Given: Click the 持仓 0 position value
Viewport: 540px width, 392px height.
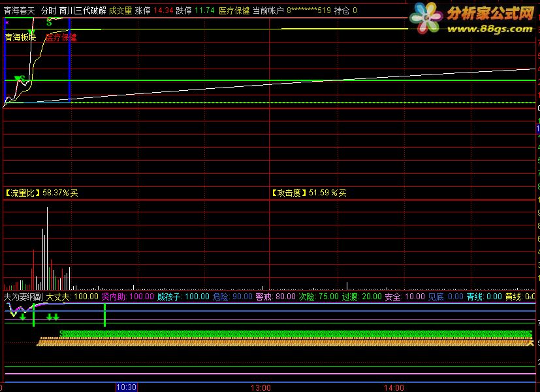Looking at the screenshot, I should click(x=345, y=10).
